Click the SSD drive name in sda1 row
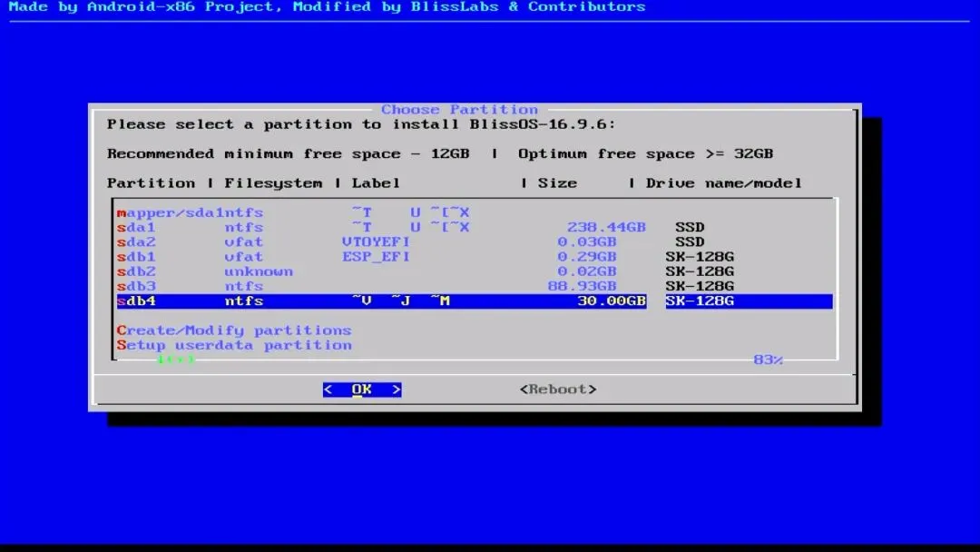The height and width of the screenshot is (552, 980). (690, 228)
